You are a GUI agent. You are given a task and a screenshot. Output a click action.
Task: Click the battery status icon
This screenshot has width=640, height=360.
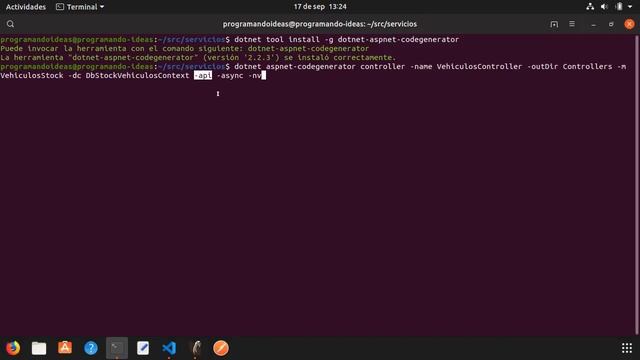tap(619, 7)
